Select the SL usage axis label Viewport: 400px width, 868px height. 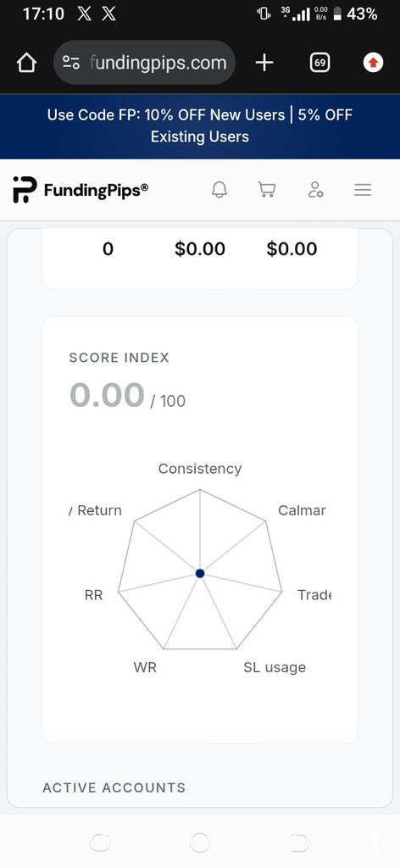tap(275, 668)
